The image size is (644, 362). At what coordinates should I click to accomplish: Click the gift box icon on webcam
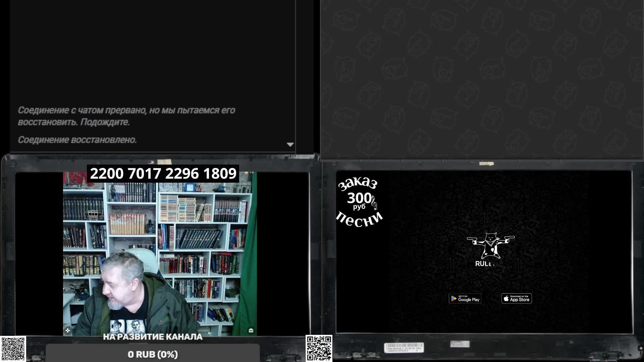pos(251,330)
